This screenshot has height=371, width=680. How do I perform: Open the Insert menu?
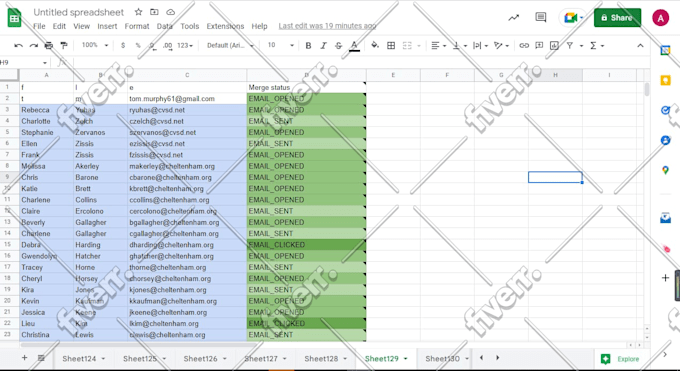107,26
